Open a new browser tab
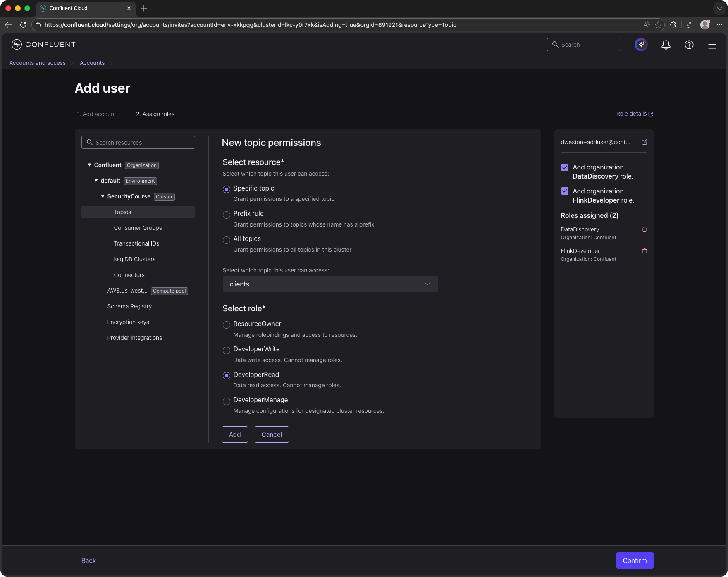This screenshot has width=728, height=577. pyautogui.click(x=144, y=8)
